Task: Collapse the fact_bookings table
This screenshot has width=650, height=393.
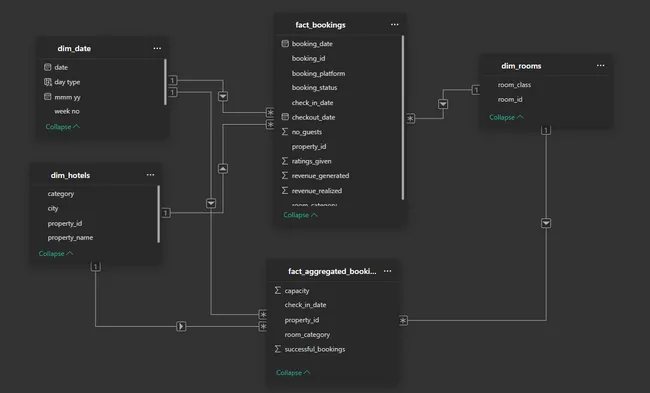Action: (301, 215)
